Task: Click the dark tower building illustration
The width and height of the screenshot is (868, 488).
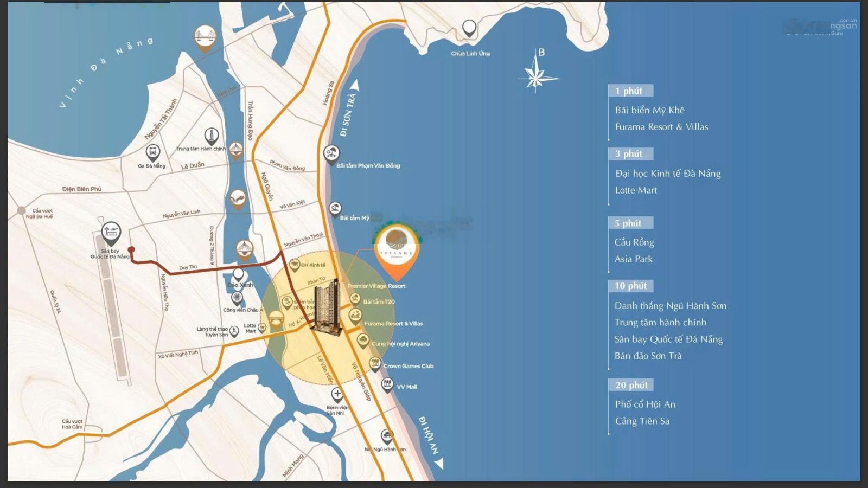Action: click(327, 305)
